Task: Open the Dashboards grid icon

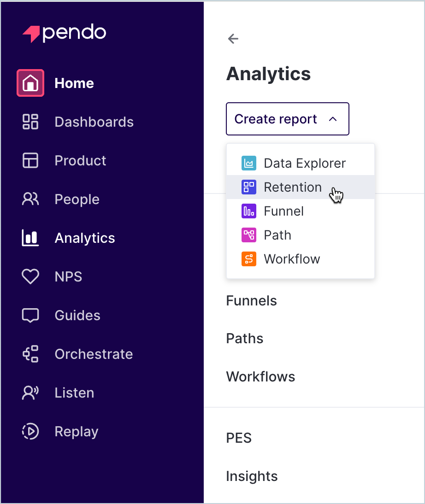Action: click(30, 122)
